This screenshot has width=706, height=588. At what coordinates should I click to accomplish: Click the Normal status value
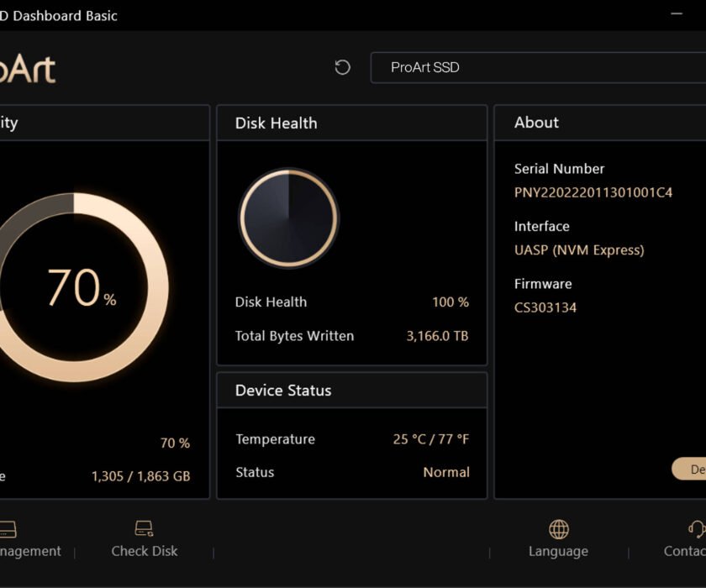[446, 472]
